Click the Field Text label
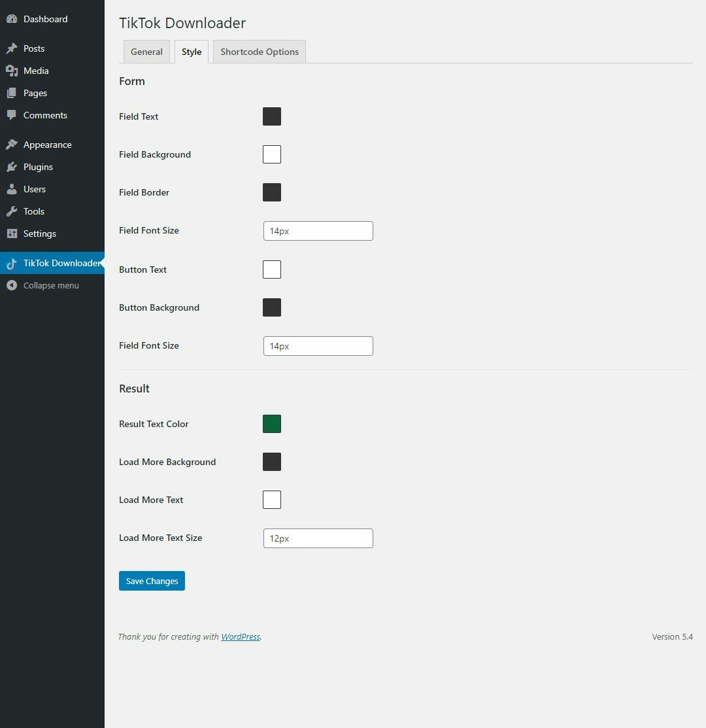 click(x=138, y=116)
